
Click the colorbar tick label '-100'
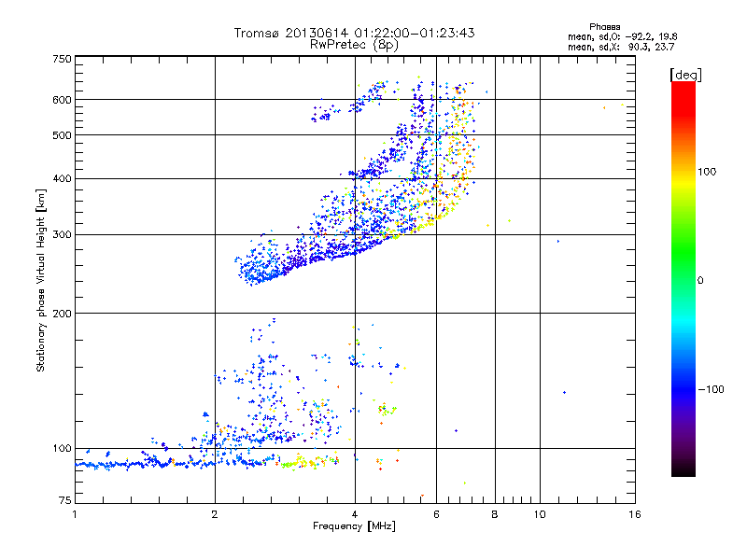click(x=712, y=389)
